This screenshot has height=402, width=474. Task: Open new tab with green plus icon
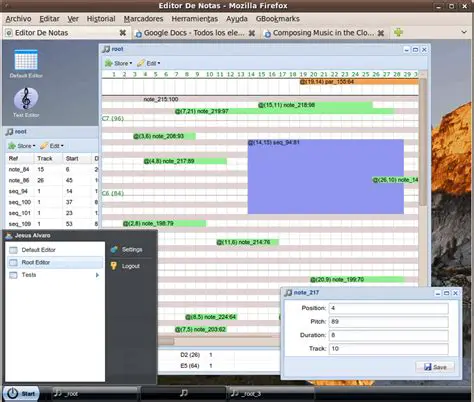tap(398, 32)
